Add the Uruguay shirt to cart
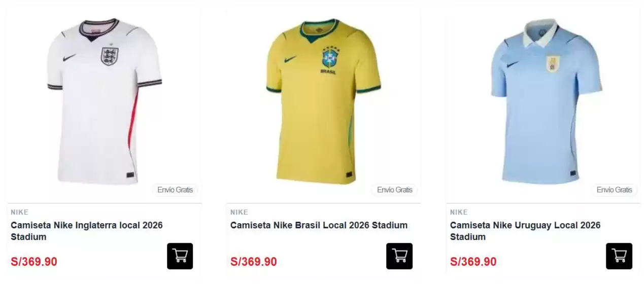644x284 pixels. pos(619,256)
